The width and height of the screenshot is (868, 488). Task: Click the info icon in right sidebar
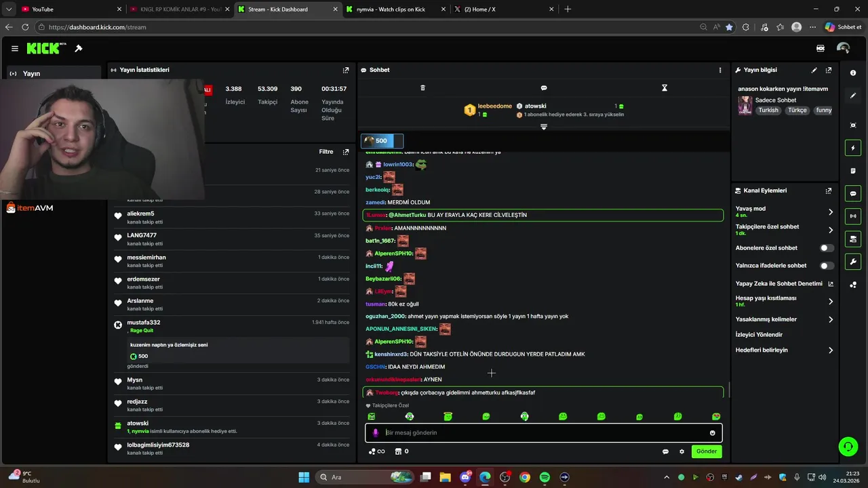pyautogui.click(x=853, y=73)
